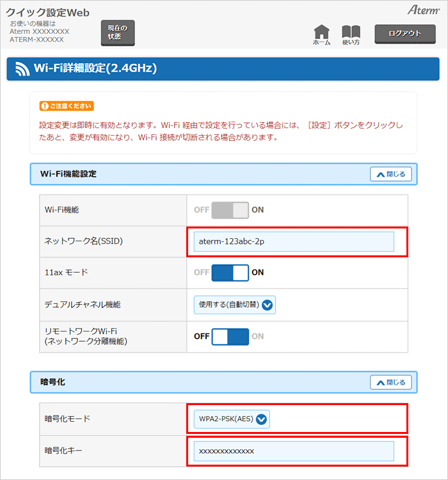Image resolution: width=448 pixels, height=480 pixels.
Task: Click the クイック設定Web title
Action: tap(48, 13)
